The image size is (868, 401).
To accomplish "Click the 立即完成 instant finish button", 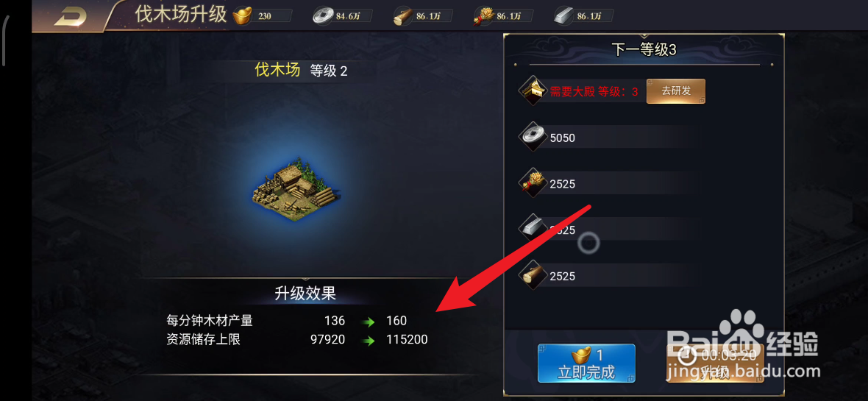I will point(586,363).
